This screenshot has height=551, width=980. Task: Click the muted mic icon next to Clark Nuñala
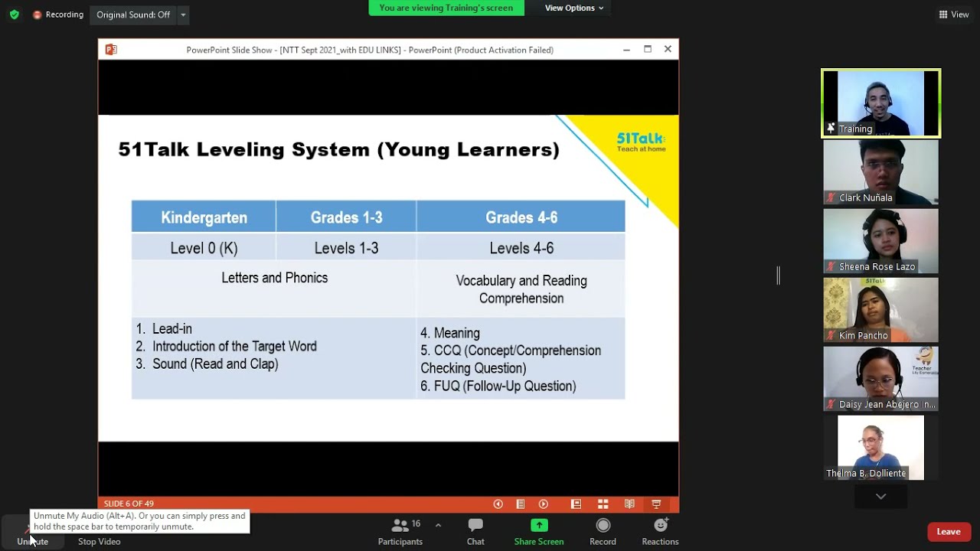tap(831, 197)
